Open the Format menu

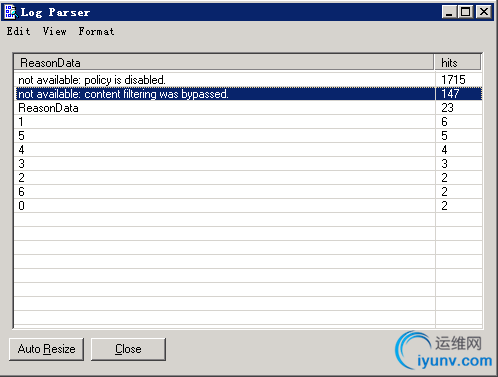coord(96,31)
